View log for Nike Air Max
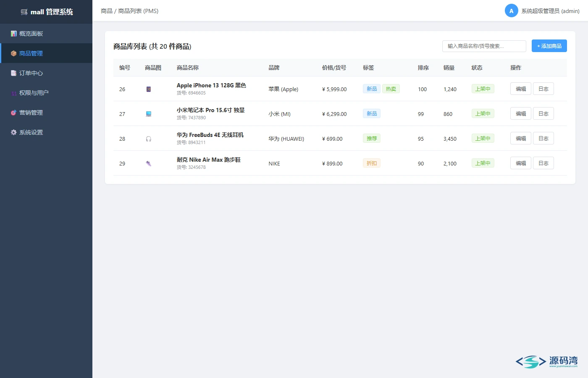The height and width of the screenshot is (378, 588). (543, 163)
